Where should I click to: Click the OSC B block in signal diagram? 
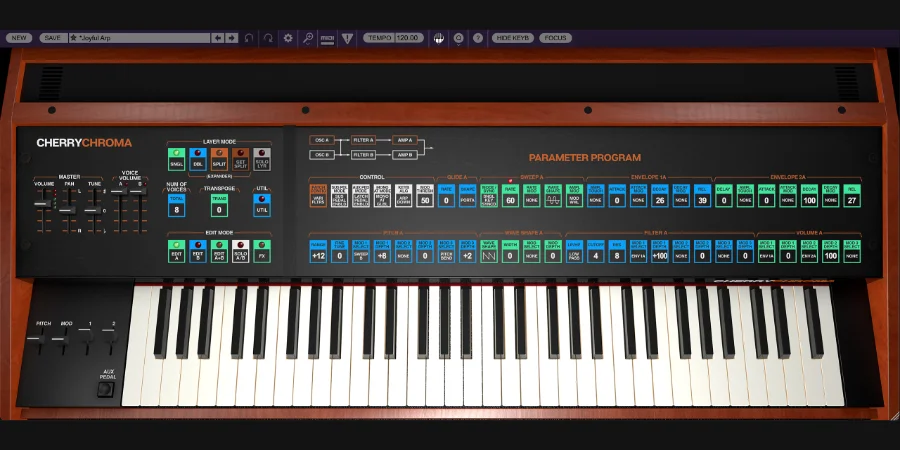322,155
